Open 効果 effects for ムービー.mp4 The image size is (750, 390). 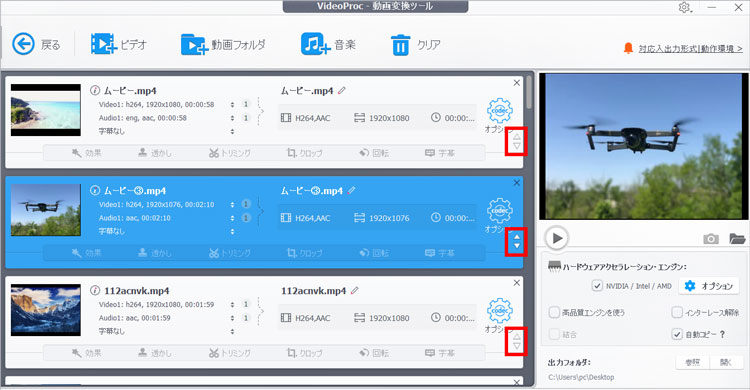point(87,153)
